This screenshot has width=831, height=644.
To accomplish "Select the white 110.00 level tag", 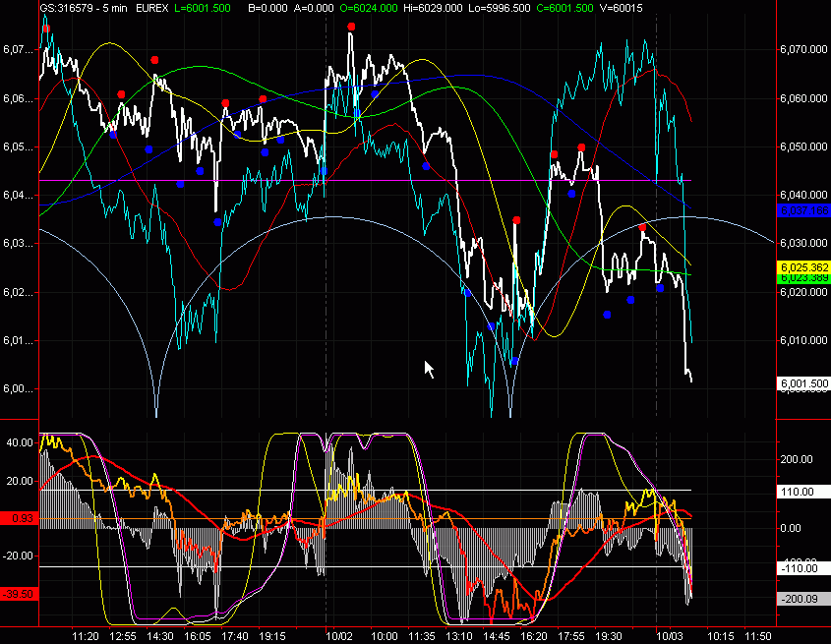I will point(803,492).
